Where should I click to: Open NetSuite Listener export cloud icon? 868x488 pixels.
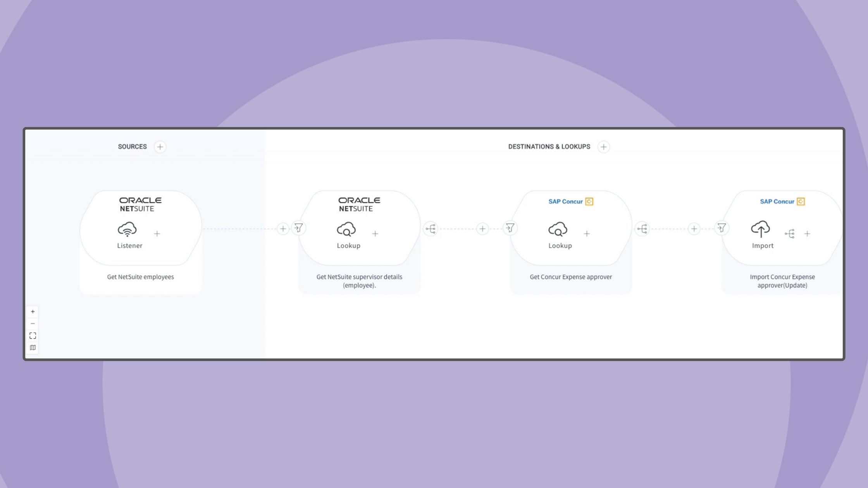coord(127,229)
